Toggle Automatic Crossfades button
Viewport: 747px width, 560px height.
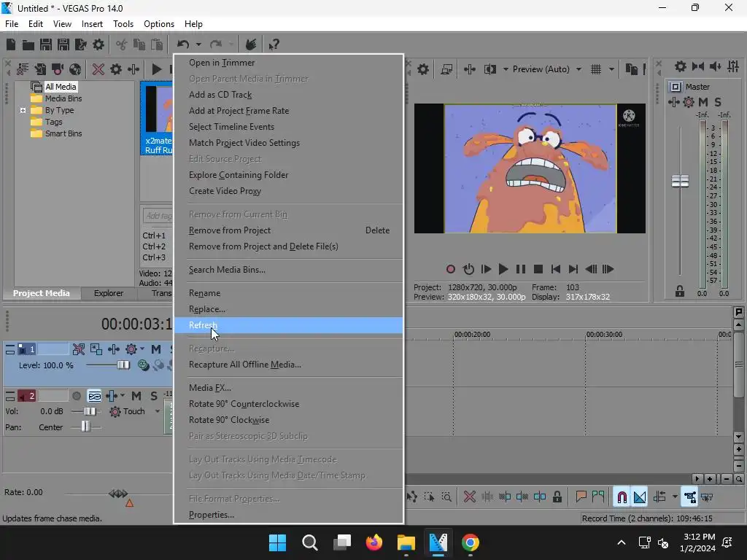tap(639, 497)
